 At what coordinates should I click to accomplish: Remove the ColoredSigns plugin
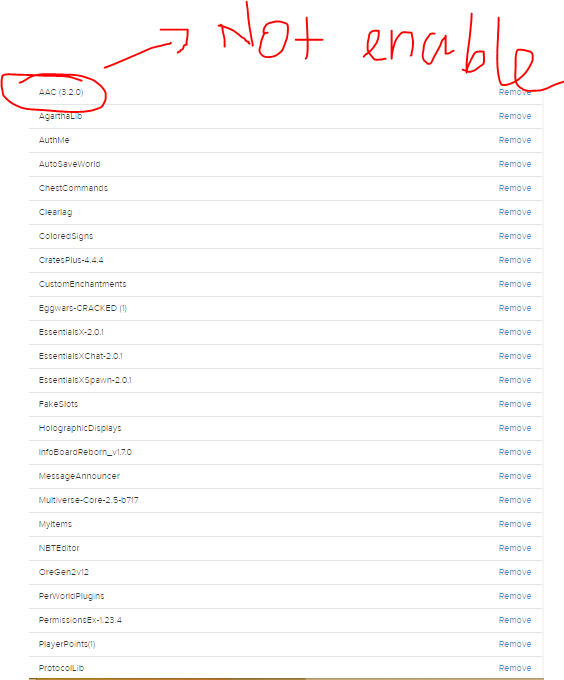[x=515, y=236]
